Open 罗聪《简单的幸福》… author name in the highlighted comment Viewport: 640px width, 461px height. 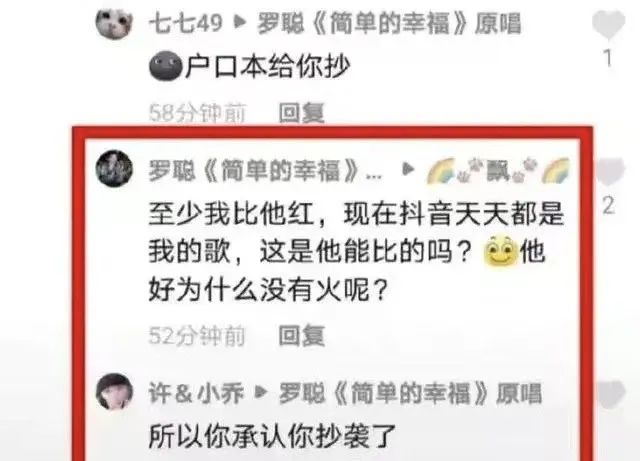pos(265,170)
